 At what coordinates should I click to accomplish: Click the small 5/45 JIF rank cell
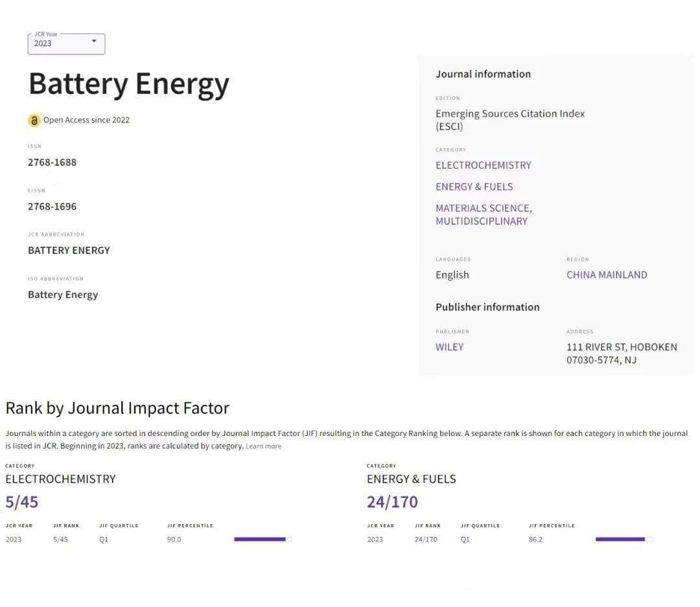point(60,540)
